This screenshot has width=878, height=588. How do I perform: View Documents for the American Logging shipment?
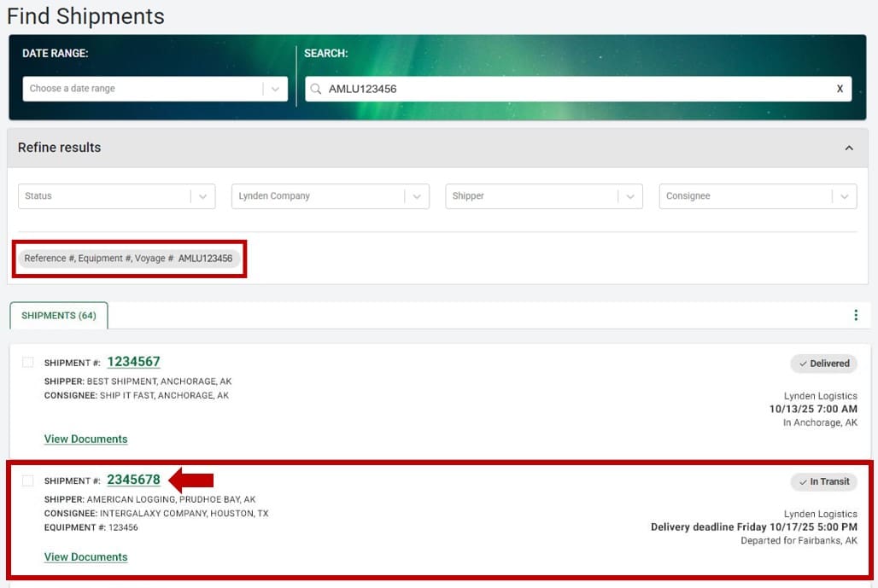click(85, 556)
